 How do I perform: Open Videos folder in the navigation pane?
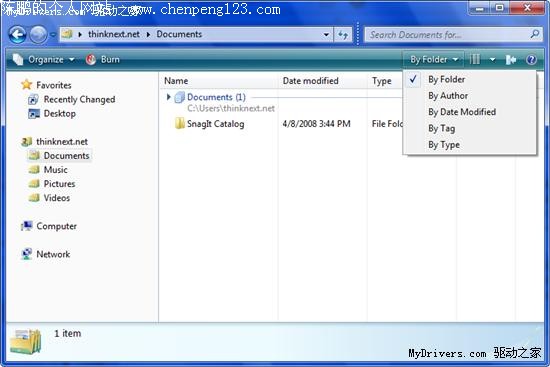[56, 198]
